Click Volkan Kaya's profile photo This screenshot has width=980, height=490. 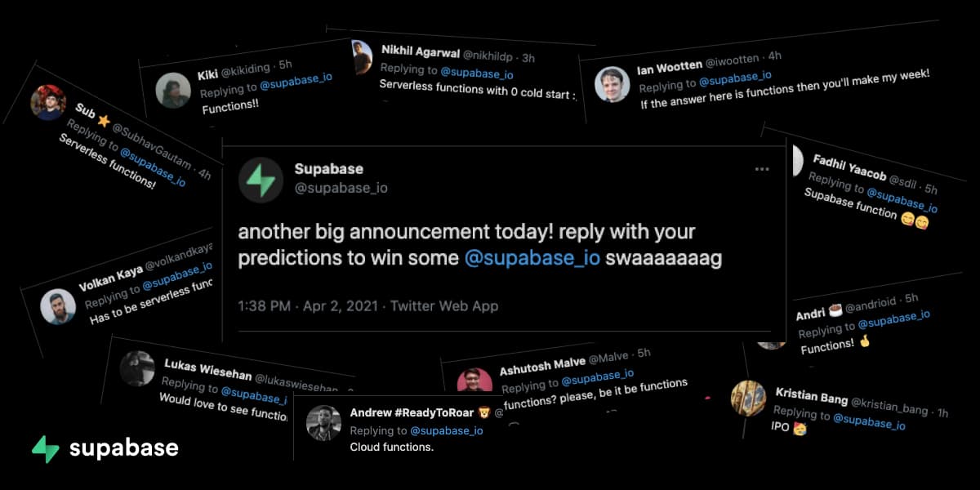(58, 306)
